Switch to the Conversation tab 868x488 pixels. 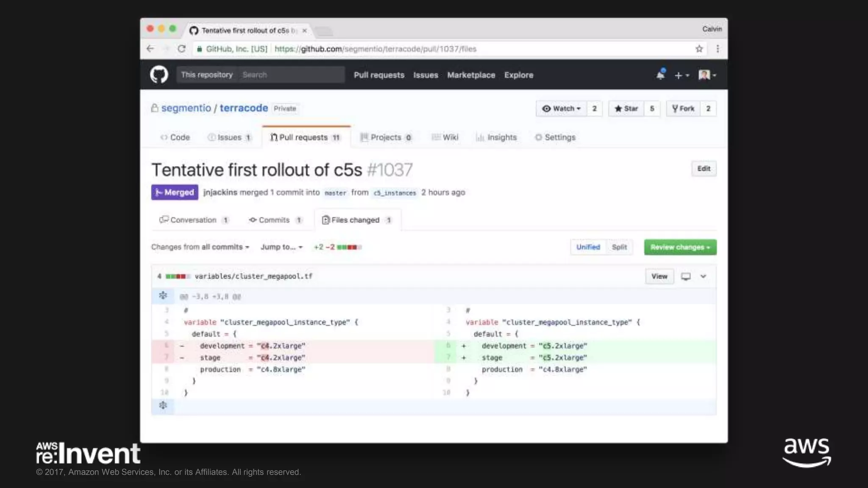click(x=193, y=220)
